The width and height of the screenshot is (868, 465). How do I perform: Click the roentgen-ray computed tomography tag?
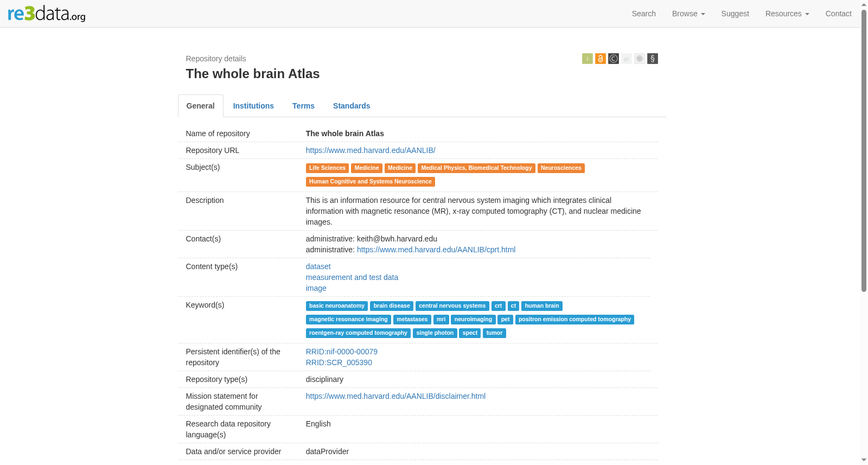coord(358,333)
